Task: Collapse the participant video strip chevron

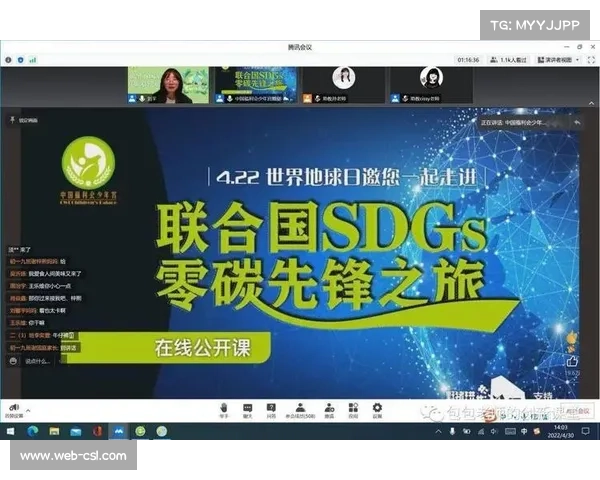Action: [591, 103]
